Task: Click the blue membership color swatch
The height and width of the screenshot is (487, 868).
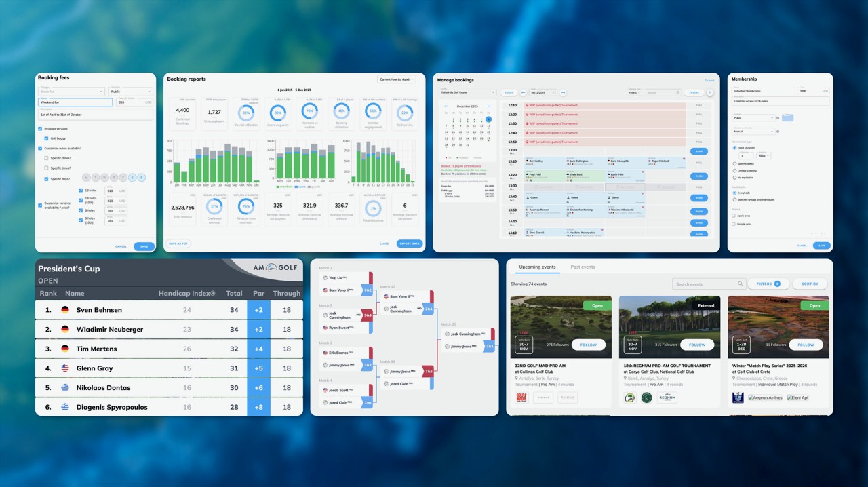Action: (x=787, y=117)
